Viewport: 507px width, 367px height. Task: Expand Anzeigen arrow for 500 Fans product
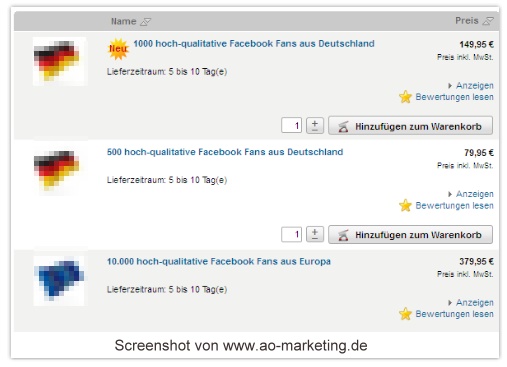coord(450,194)
